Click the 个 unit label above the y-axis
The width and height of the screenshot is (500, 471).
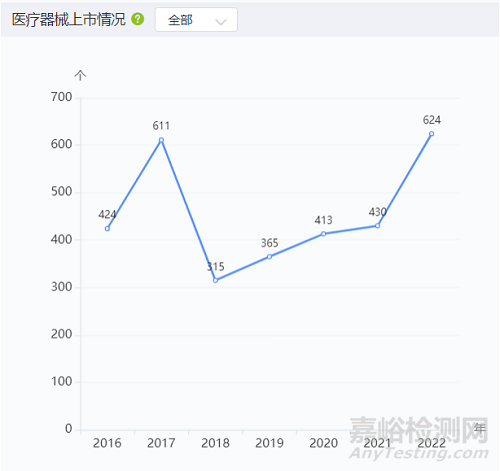(80, 75)
